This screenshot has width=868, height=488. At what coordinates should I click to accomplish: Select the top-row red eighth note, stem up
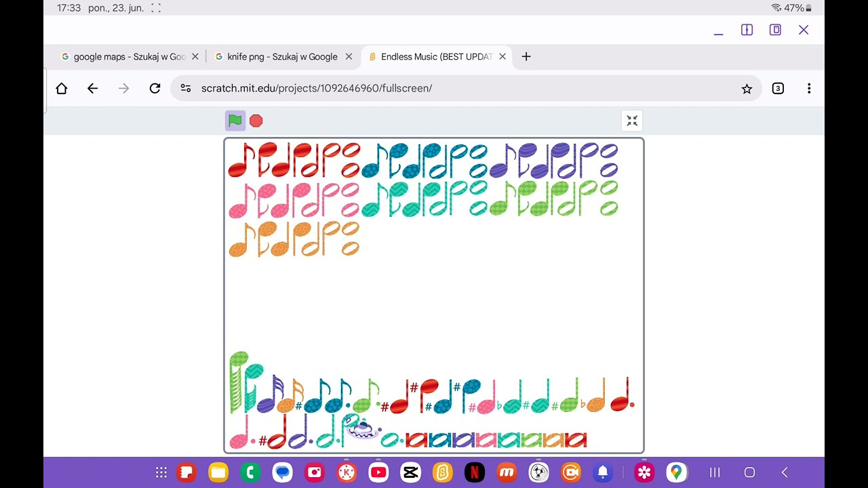(241, 161)
